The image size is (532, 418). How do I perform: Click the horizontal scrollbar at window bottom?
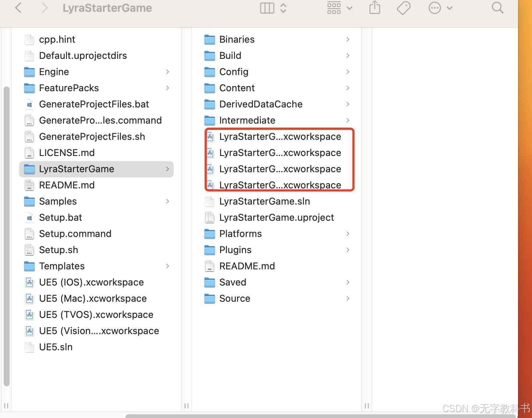click(x=320, y=416)
